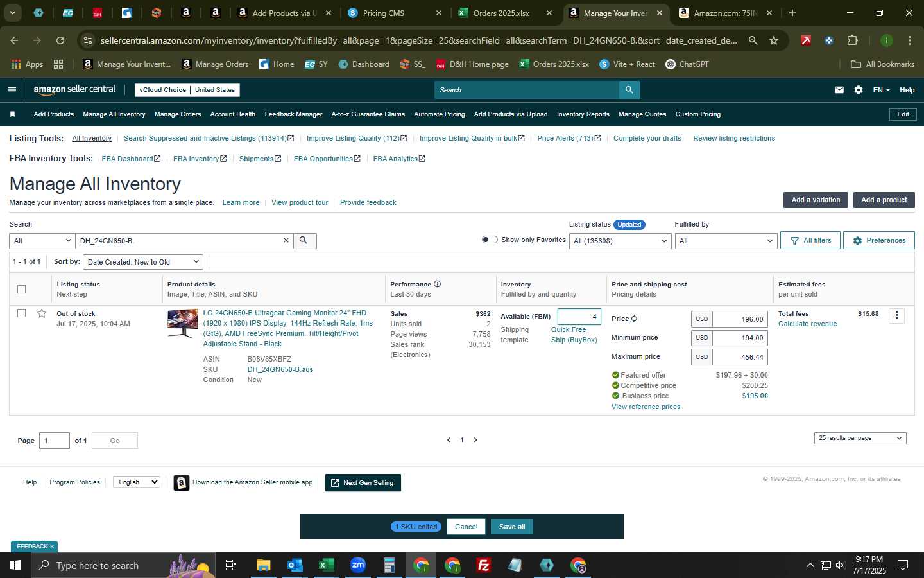Image resolution: width=924 pixels, height=578 pixels.
Task: Open the United States marketplace switcher
Action: pyautogui.click(x=214, y=90)
